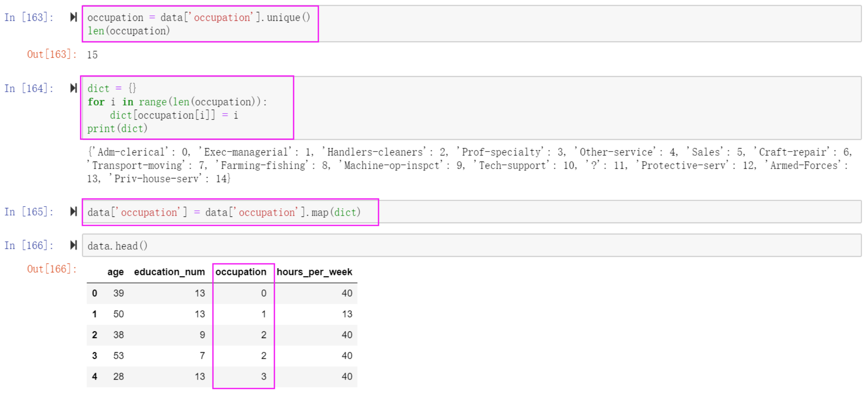Click row index 1 in the dataframe
The image size is (868, 403).
pos(94,314)
